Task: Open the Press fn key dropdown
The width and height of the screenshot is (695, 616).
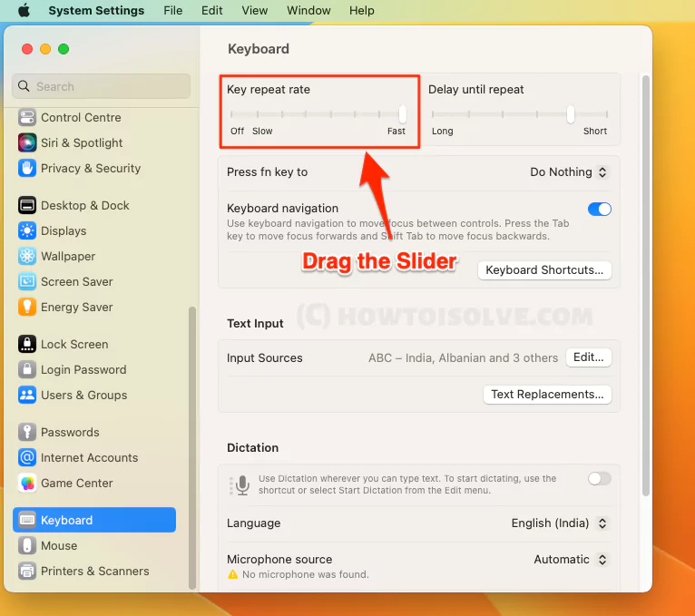Action: (569, 172)
